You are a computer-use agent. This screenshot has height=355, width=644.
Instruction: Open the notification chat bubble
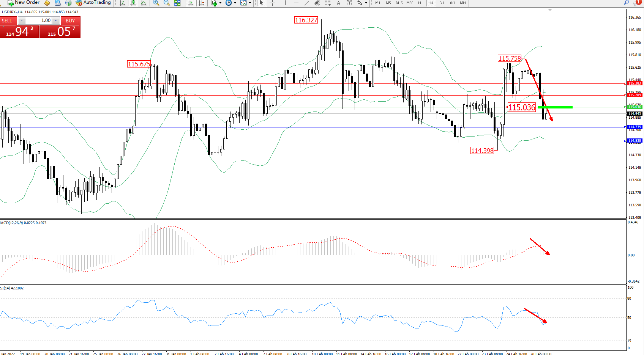coord(637,3)
